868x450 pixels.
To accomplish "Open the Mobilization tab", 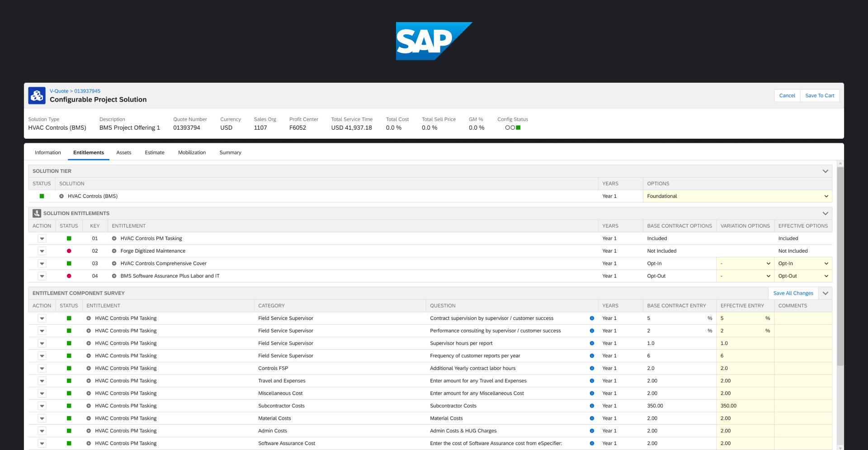I will [x=192, y=153].
